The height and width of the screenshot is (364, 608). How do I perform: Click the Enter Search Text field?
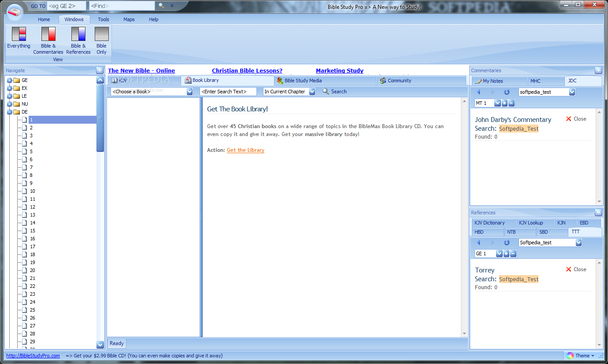coord(228,92)
